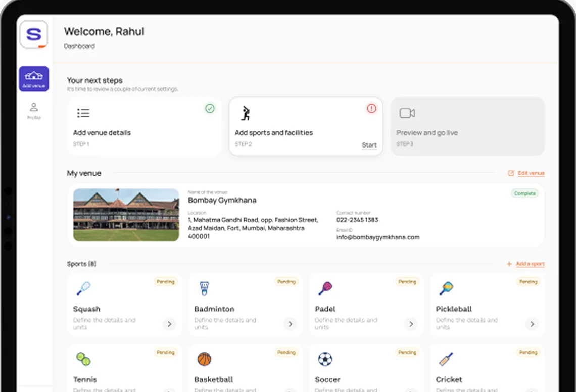
Task: Expand the Squash card arrow
Action: pos(169,324)
